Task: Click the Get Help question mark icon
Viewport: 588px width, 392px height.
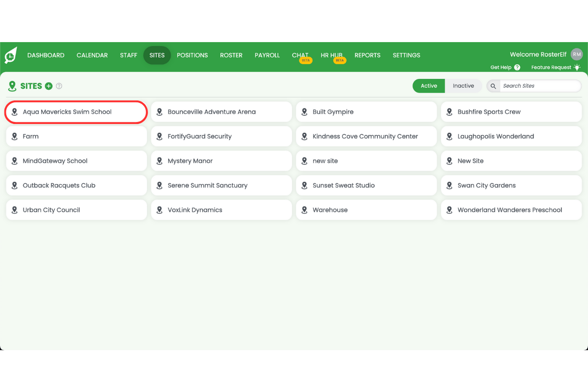Action: click(x=517, y=68)
